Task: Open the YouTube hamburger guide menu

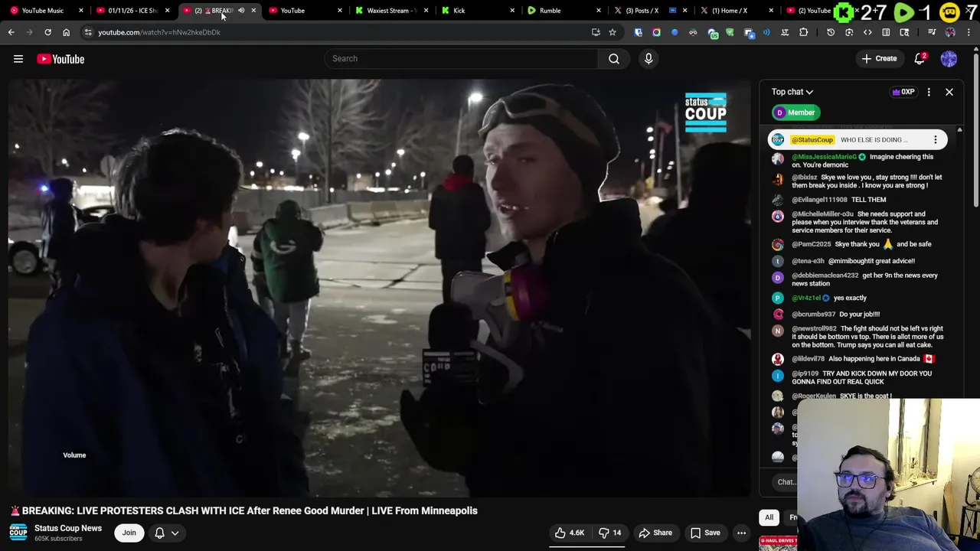Action: point(18,59)
